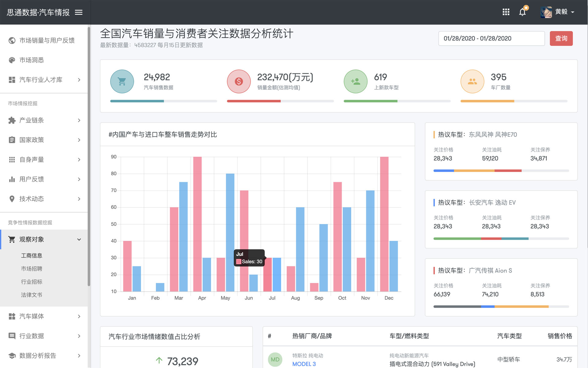588x368 pixels.
Task: Open 工商信息 submenu item
Action: pyautogui.click(x=32, y=255)
